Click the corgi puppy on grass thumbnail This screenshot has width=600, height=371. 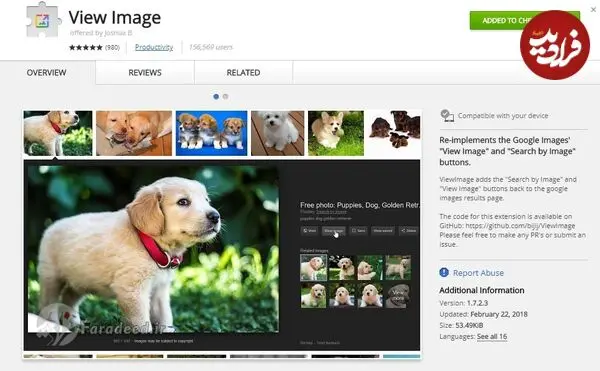tap(336, 133)
